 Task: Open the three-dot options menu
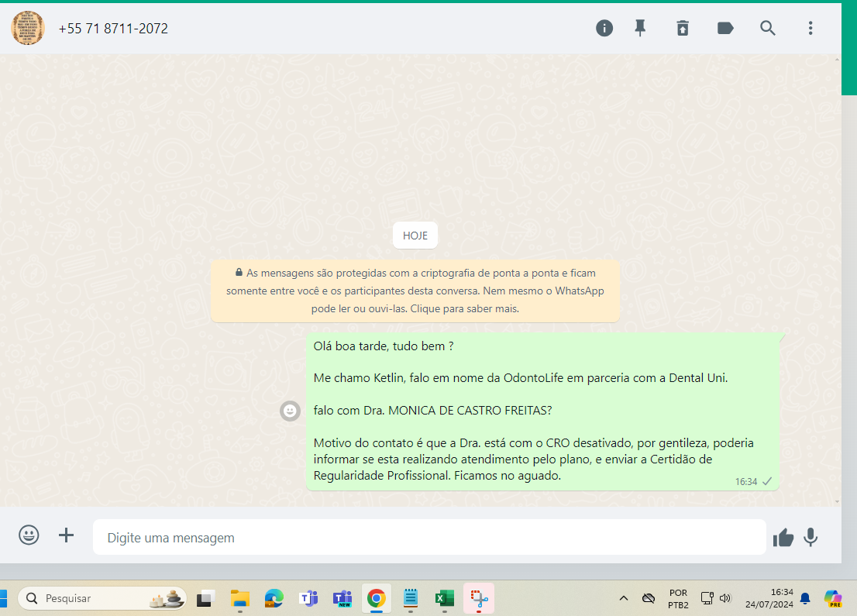click(x=811, y=28)
